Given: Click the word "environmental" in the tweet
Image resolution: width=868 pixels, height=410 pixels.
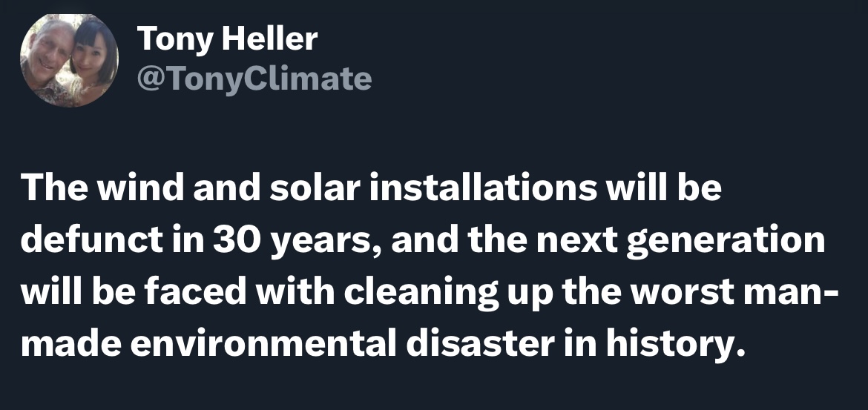Looking at the screenshot, I should (x=263, y=344).
